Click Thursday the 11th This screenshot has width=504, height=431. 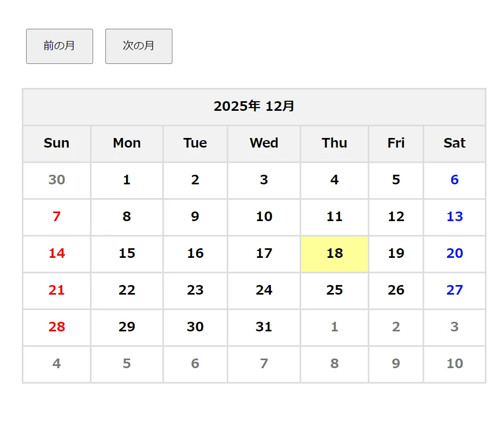[334, 217]
